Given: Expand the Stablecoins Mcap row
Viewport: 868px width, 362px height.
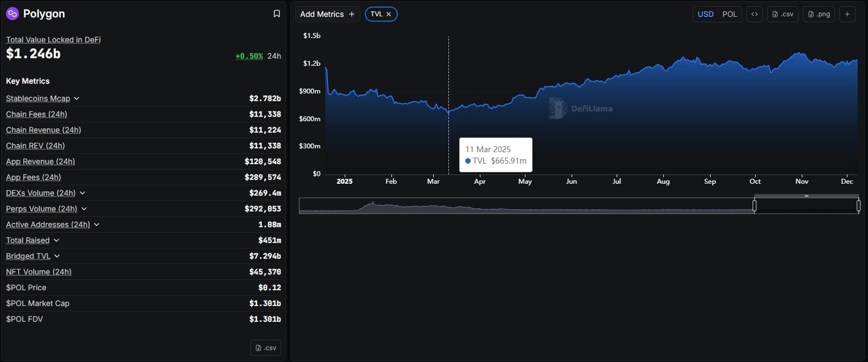Looking at the screenshot, I should point(77,98).
